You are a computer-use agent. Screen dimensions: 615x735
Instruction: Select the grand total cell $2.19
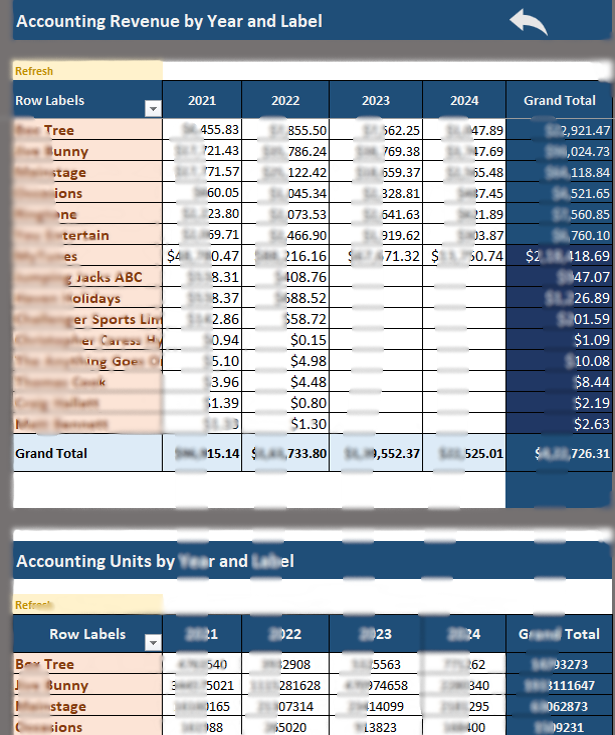(x=559, y=403)
